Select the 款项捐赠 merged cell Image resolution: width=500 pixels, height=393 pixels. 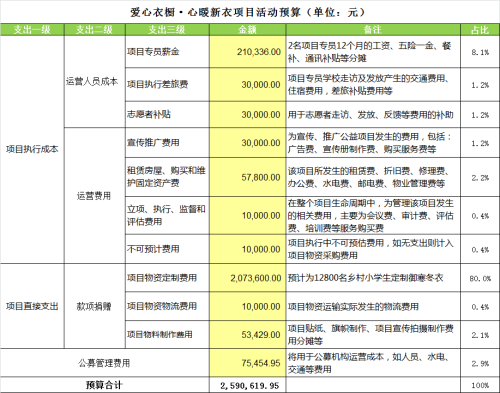[94, 306]
